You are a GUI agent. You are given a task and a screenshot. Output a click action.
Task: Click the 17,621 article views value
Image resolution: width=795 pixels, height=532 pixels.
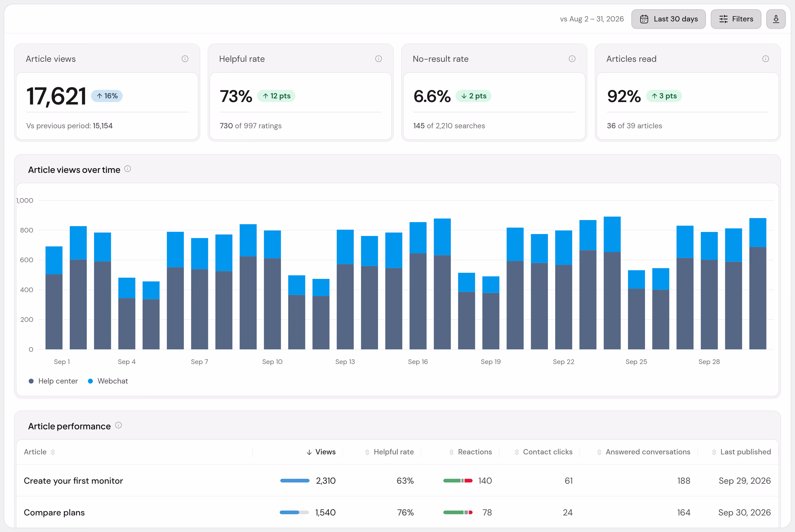pos(56,96)
